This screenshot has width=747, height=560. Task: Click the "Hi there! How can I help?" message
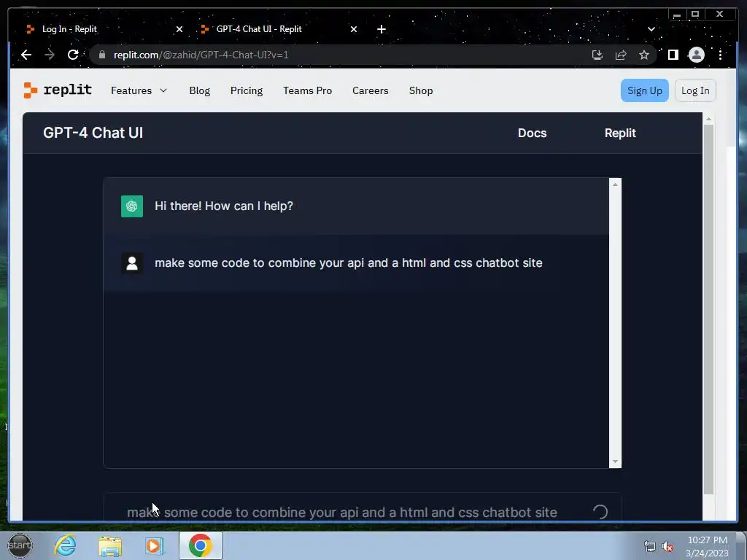(x=224, y=206)
